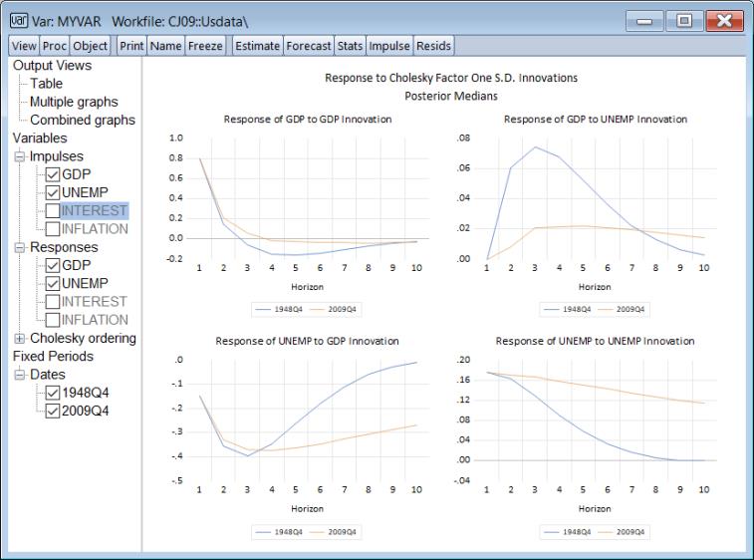Screen dimensions: 754x560
Task: Uncheck the GDP impulse checkbox
Action: (x=53, y=174)
